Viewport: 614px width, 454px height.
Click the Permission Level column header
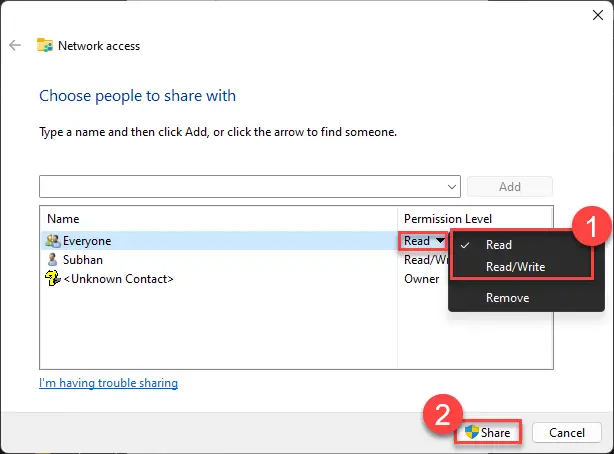(447, 218)
